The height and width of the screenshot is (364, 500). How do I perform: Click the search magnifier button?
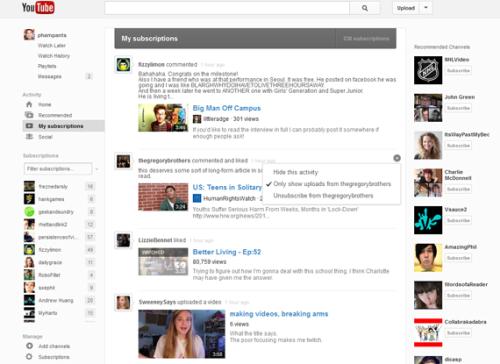(365, 8)
